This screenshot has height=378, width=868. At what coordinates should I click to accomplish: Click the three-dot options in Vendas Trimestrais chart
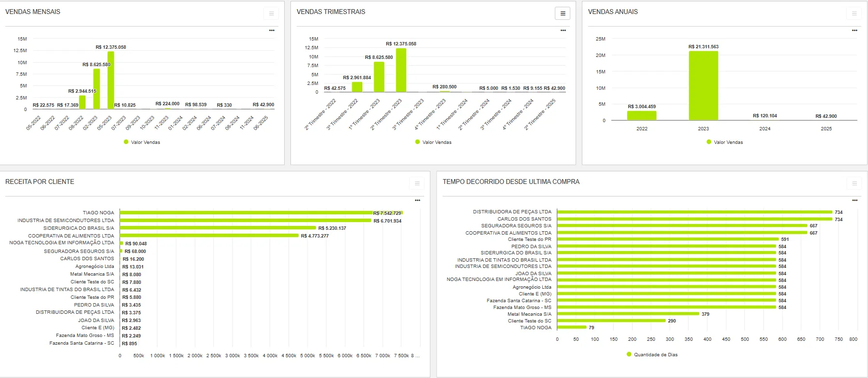[x=563, y=30]
